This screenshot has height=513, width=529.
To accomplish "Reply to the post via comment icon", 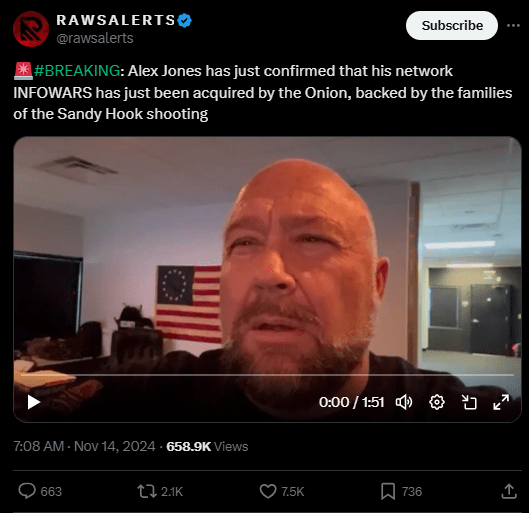I will [27, 491].
